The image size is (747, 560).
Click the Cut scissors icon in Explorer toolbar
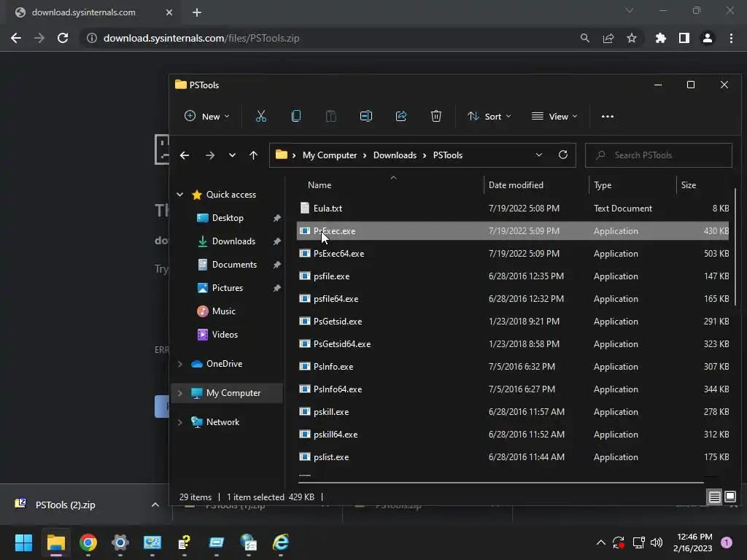point(260,116)
